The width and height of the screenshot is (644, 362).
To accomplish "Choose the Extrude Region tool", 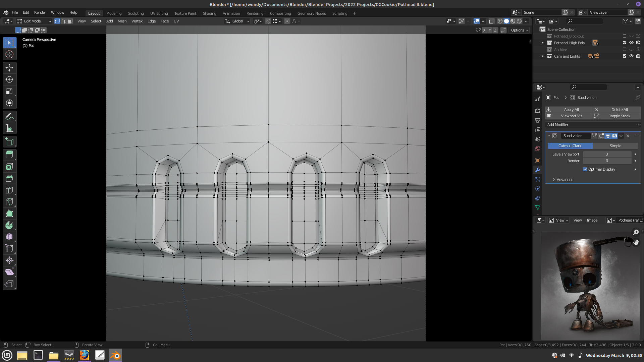I will [x=9, y=155].
